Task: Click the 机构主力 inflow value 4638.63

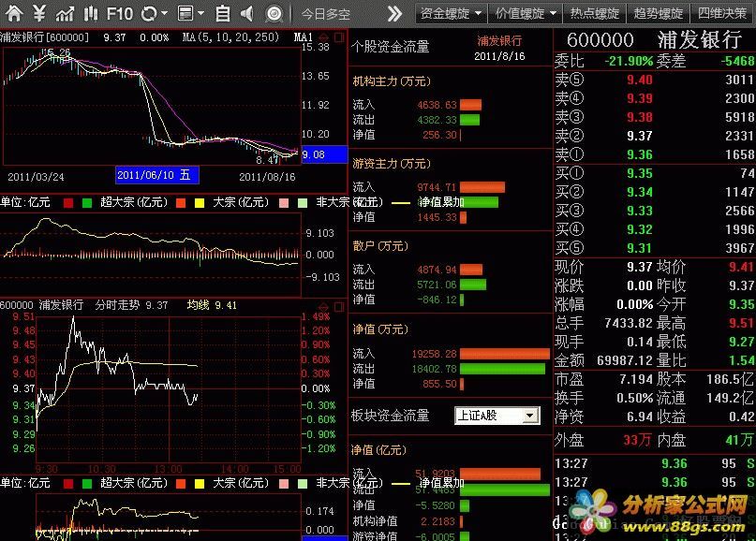Action: [437, 105]
